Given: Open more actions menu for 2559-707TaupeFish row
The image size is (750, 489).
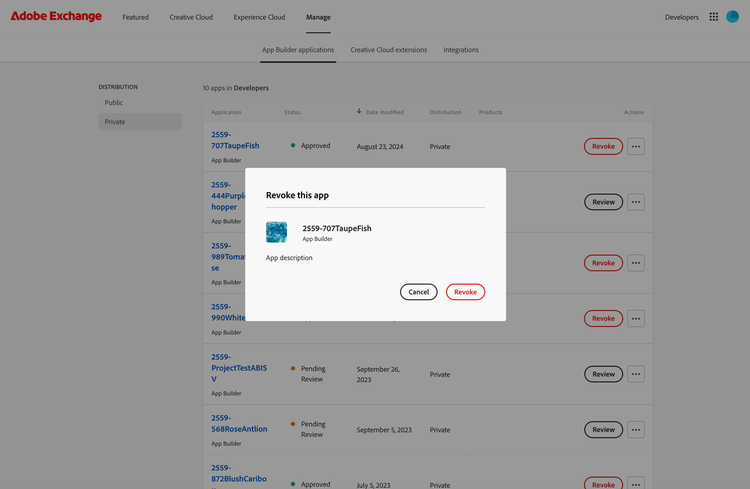Looking at the screenshot, I should [636, 146].
